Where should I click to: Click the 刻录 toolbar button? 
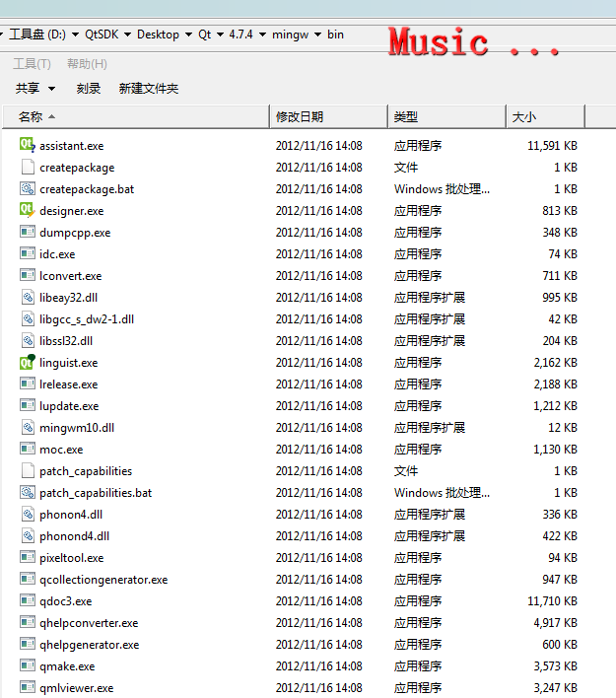pos(89,89)
